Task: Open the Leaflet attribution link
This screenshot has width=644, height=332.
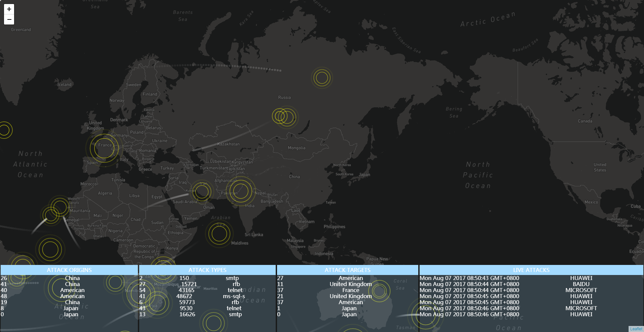Action: [x=636, y=329]
